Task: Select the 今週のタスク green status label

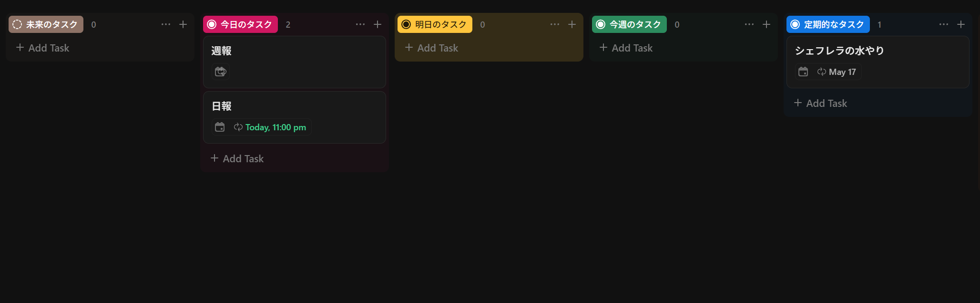Action: click(629, 24)
